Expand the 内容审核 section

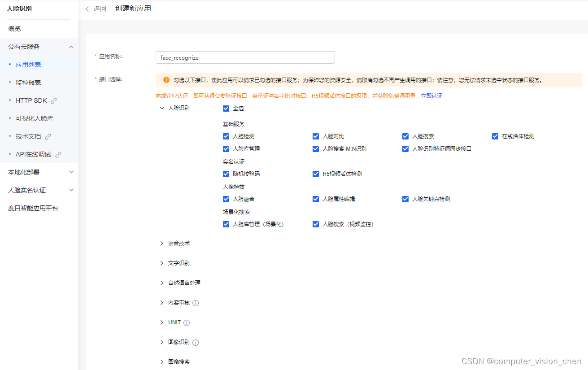162,303
